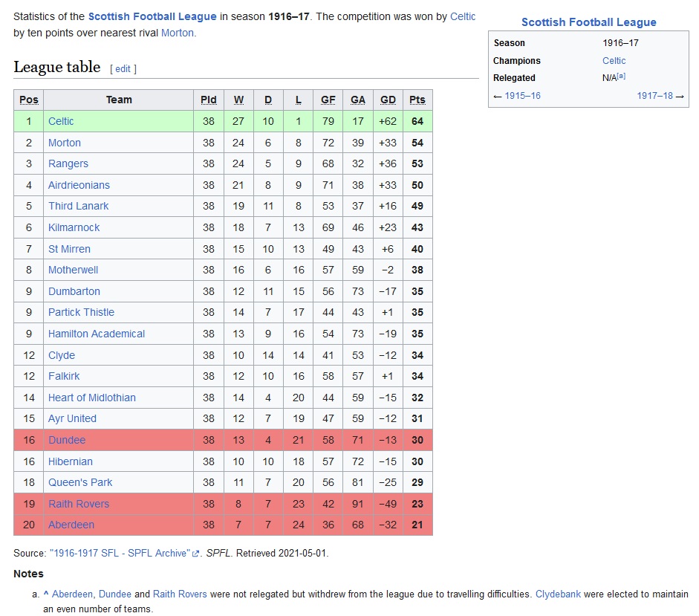699x616 pixels.
Task: Open Heart of Midlothian team page
Action: tap(92, 398)
